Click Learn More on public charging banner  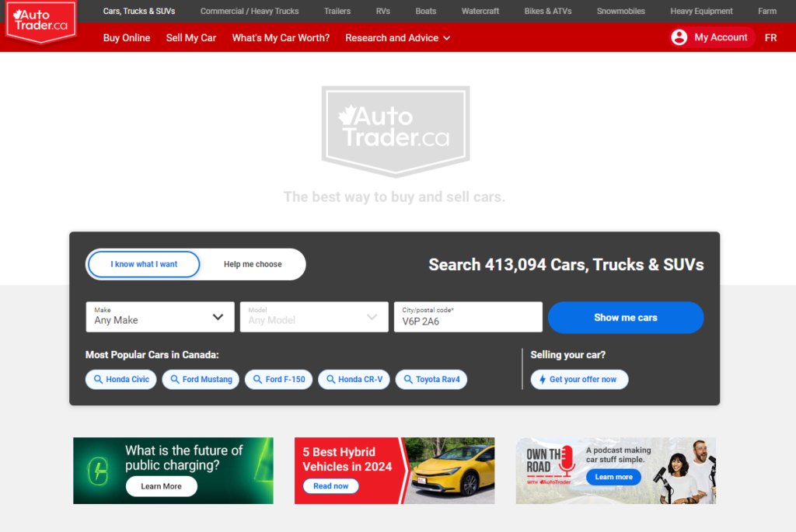(x=162, y=486)
